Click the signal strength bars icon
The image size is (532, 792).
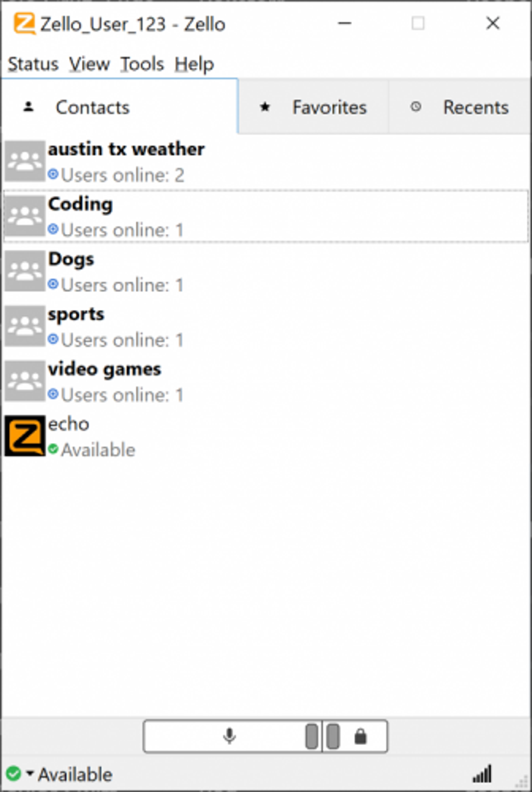(482, 774)
